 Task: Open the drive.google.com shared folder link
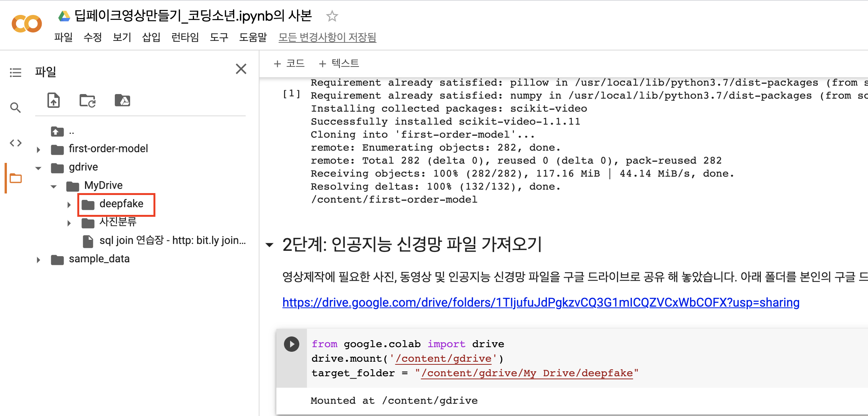(541, 302)
